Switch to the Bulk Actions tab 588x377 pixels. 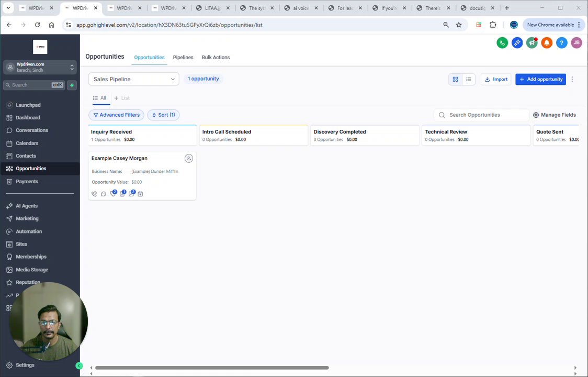[x=216, y=58]
